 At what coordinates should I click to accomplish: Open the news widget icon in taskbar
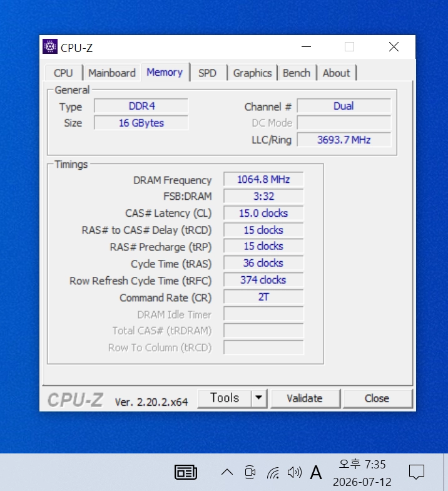point(185,472)
